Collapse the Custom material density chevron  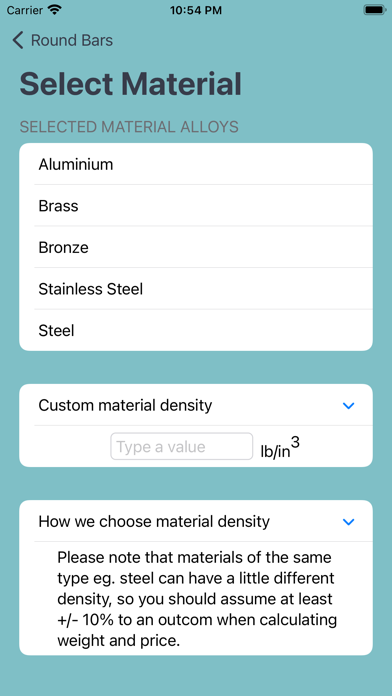349,405
